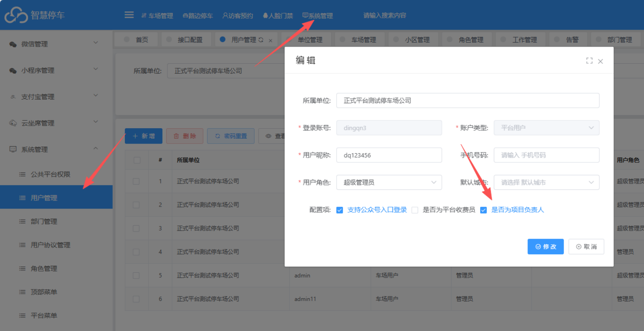Expand the 微信管理 sidebar chevron
The width and height of the screenshot is (644, 331).
tap(96, 42)
